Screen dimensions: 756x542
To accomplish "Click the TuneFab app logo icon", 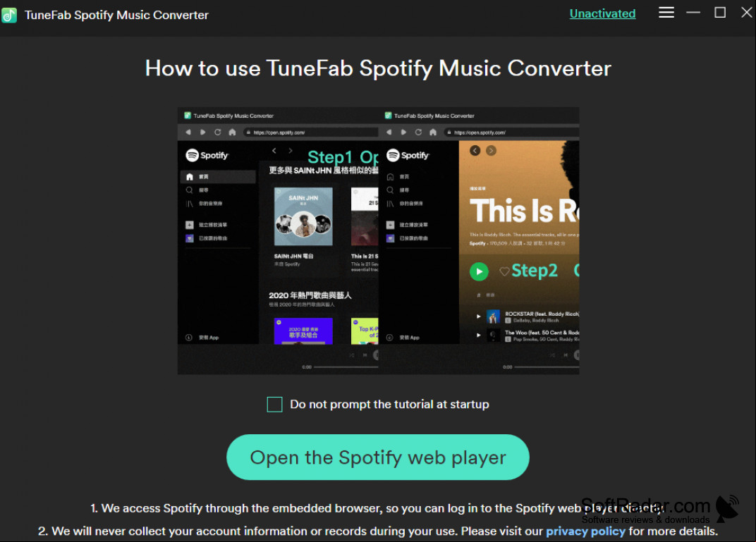I will pos(9,16).
